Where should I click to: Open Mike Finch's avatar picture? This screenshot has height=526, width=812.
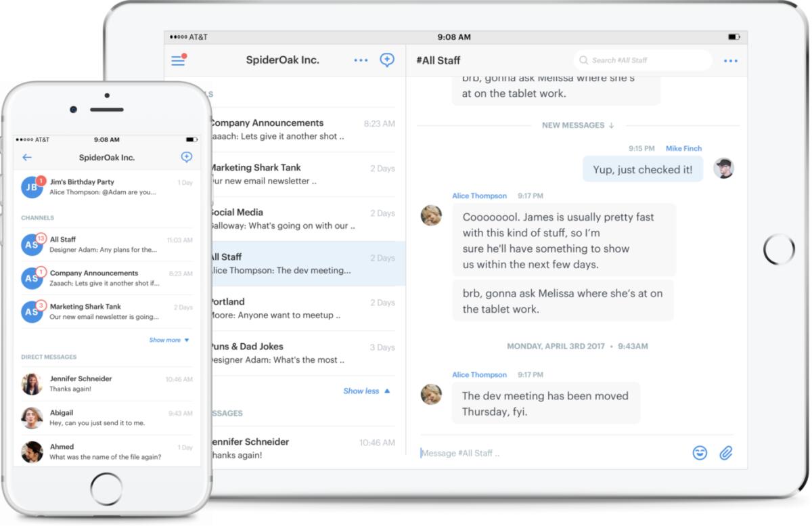pyautogui.click(x=723, y=169)
